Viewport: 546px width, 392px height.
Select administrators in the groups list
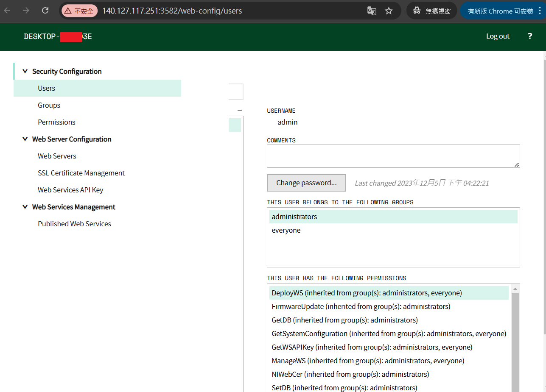[x=393, y=217]
